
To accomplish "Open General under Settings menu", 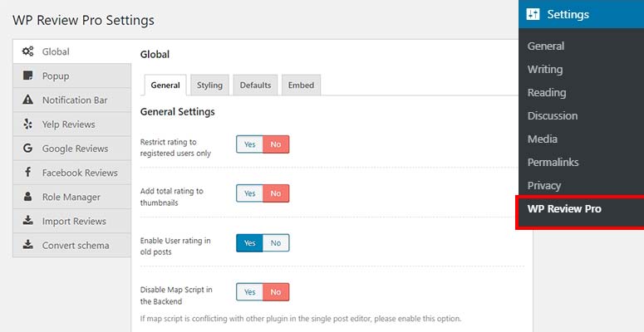I will (546, 46).
